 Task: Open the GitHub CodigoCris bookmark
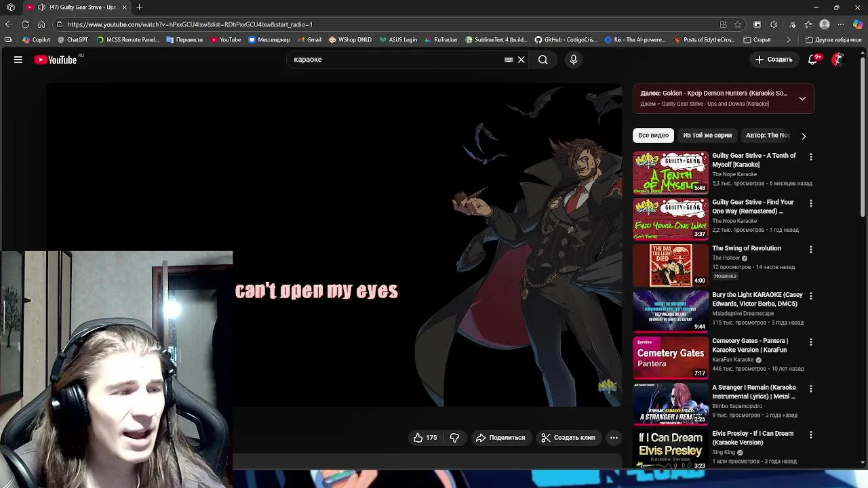tap(566, 40)
